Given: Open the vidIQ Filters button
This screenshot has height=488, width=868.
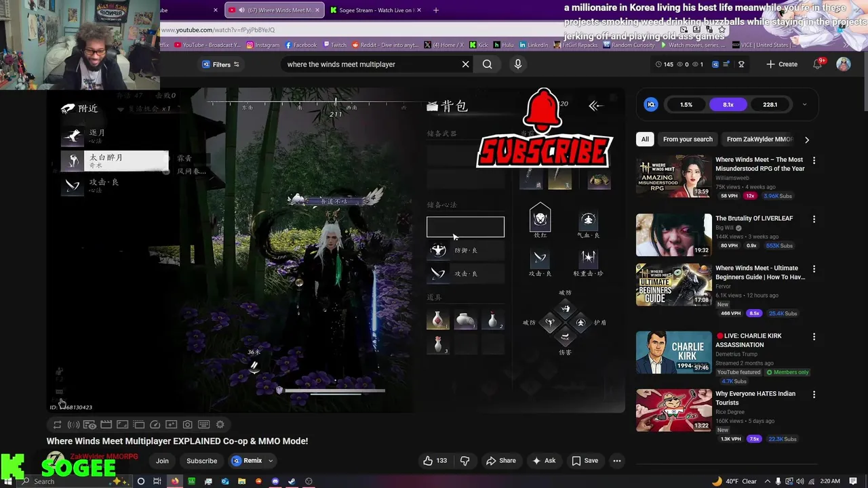Looking at the screenshot, I should coord(221,64).
